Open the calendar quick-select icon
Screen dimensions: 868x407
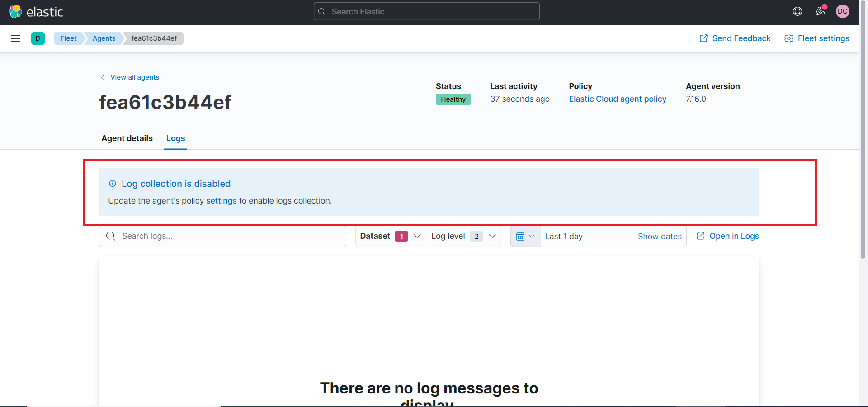coord(521,236)
